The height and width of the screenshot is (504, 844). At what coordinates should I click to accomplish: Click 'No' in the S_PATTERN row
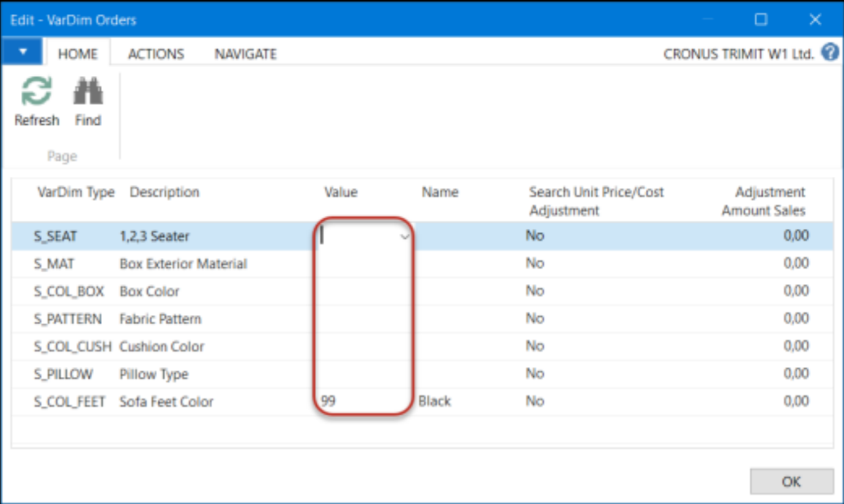point(535,319)
